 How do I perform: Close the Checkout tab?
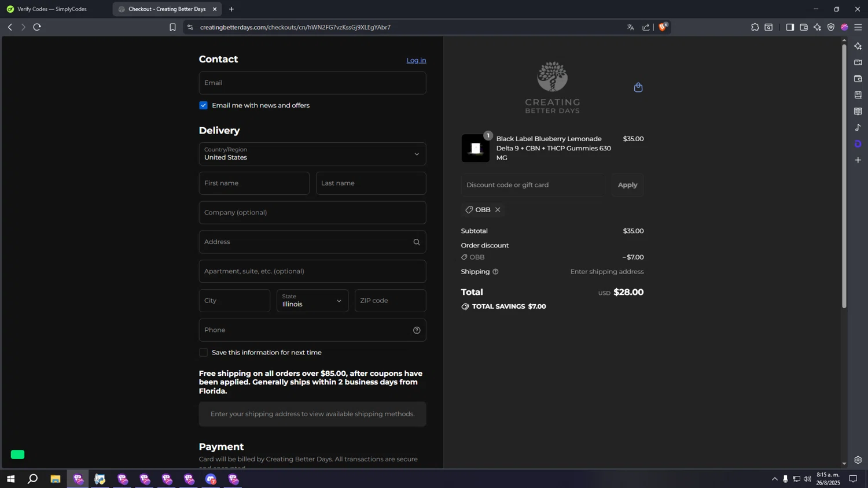[x=215, y=9]
